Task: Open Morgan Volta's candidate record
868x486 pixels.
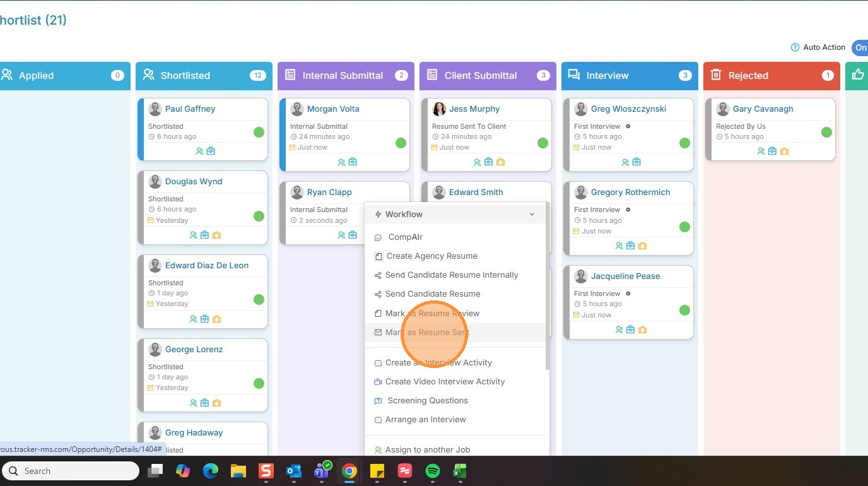Action: tap(333, 109)
